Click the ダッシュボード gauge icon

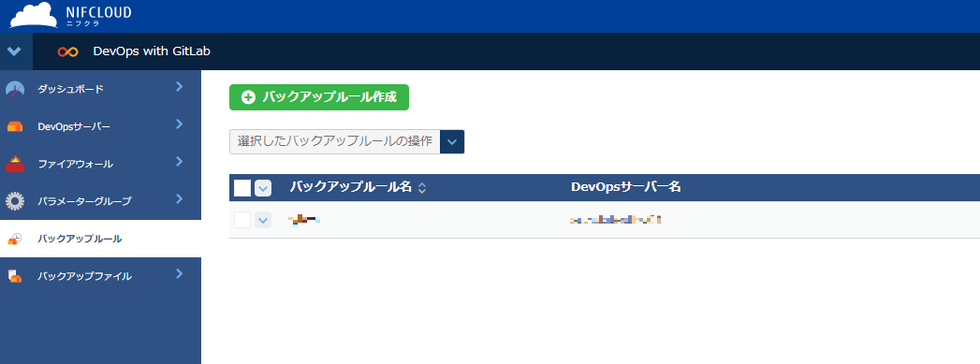[x=15, y=89]
